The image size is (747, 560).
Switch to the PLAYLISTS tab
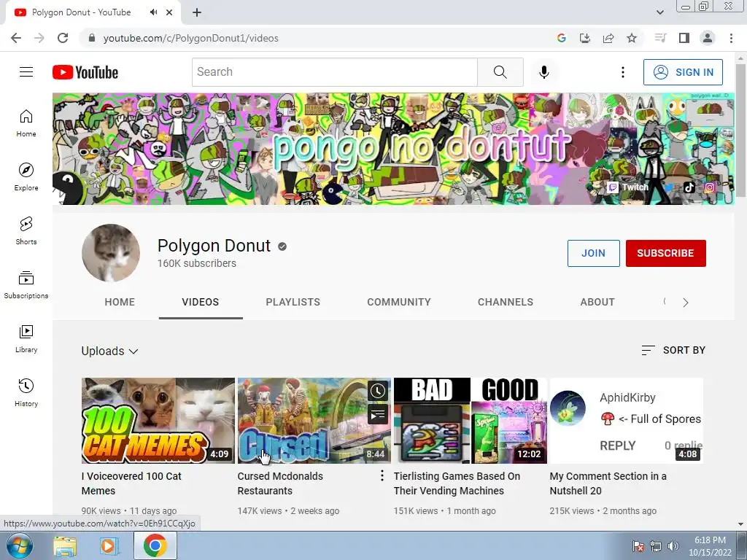point(293,302)
